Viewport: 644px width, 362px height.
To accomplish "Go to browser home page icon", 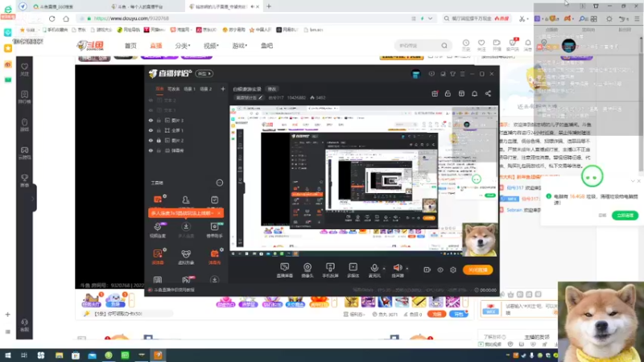I will click(66, 19).
